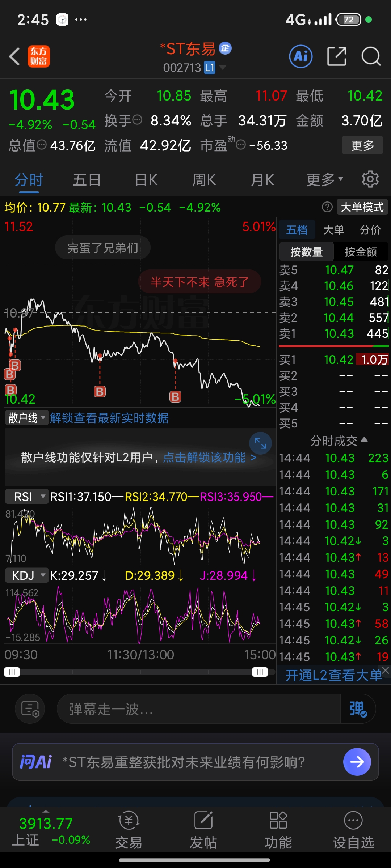Collapse 分时成交 list
Image resolution: width=391 pixels, height=868 pixels.
pos(339,441)
